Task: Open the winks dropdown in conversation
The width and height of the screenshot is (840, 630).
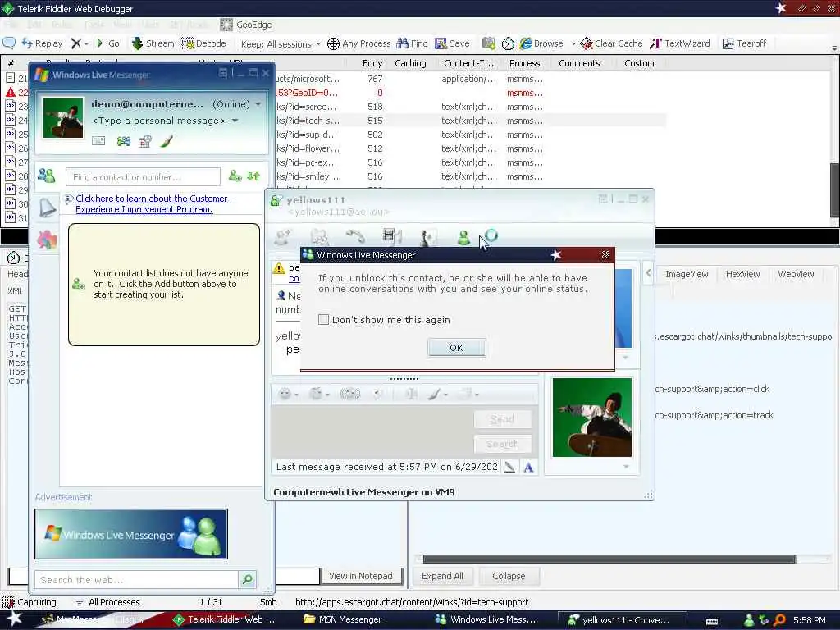Action: pyautogui.click(x=319, y=395)
